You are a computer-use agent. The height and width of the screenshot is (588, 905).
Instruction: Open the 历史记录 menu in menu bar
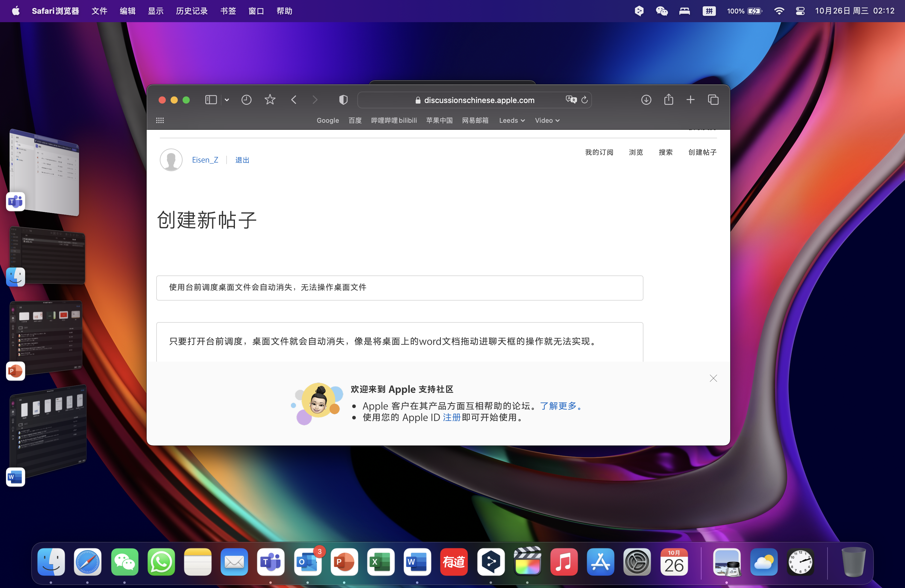192,11
